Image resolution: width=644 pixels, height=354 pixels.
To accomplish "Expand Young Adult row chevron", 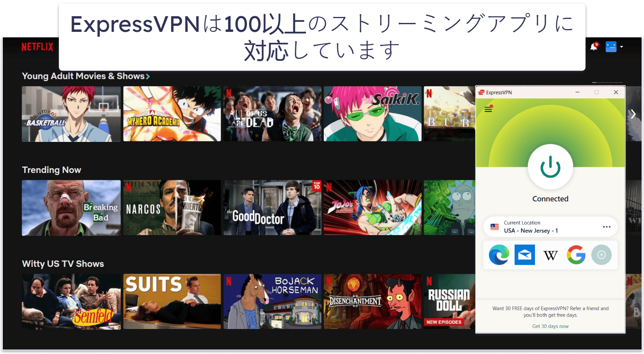I will 148,76.
